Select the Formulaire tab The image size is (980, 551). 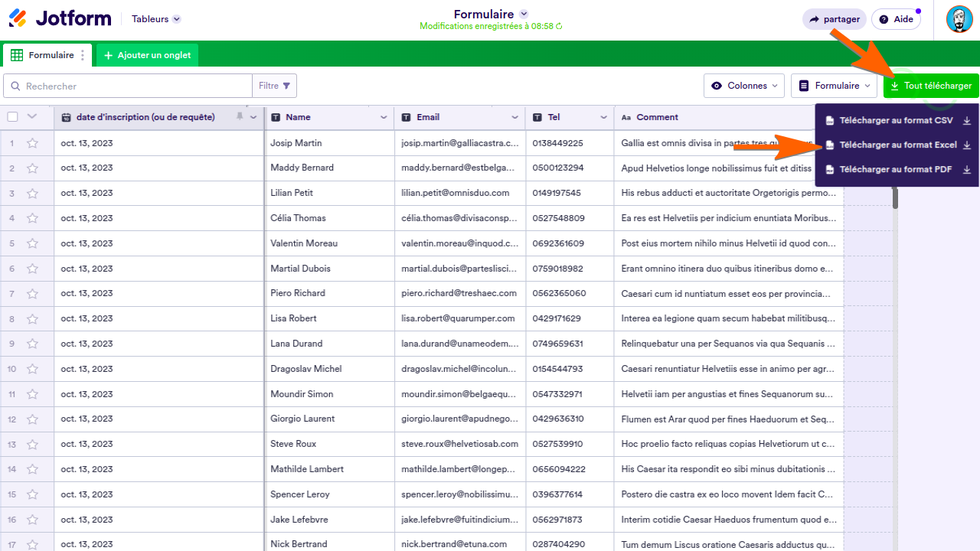47,55
